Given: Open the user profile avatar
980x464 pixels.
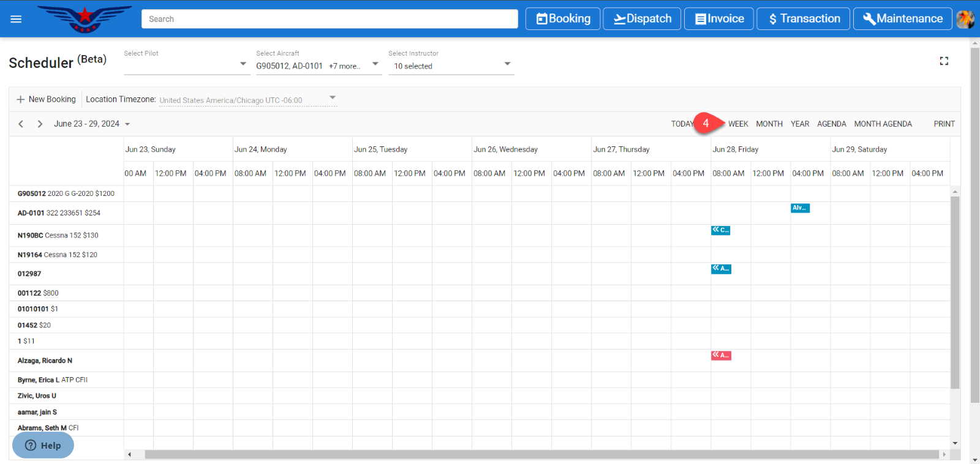Looking at the screenshot, I should click(x=965, y=19).
